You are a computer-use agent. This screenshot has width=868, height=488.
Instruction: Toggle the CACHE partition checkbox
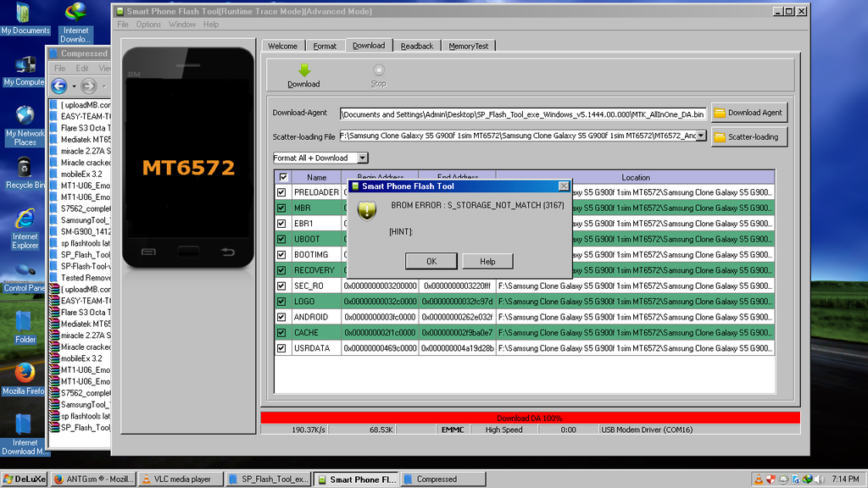tap(282, 333)
